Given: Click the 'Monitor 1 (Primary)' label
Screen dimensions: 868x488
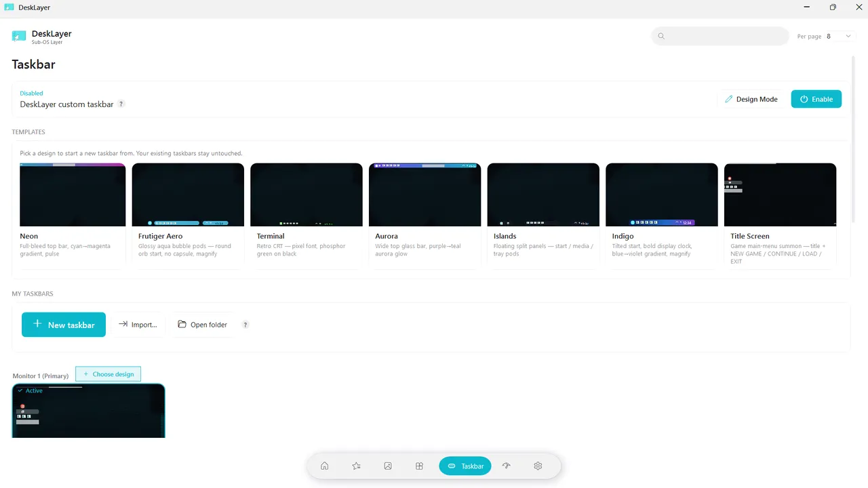Looking at the screenshot, I should (41, 376).
